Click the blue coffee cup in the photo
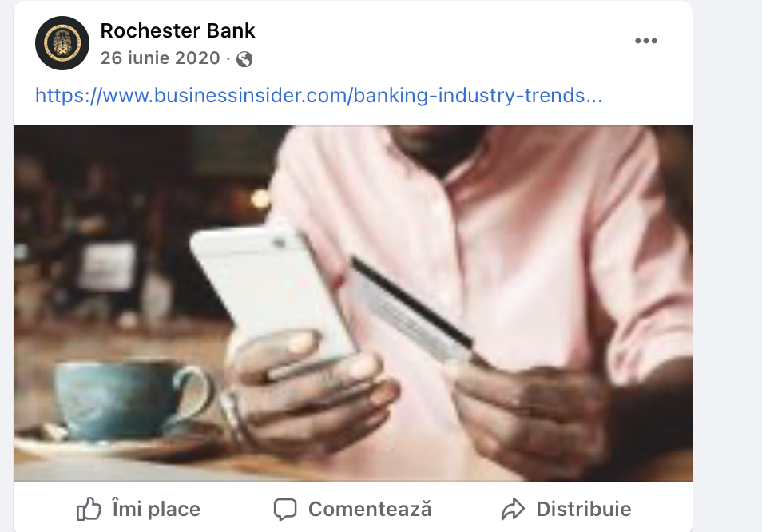The width and height of the screenshot is (762, 532). 131,399
